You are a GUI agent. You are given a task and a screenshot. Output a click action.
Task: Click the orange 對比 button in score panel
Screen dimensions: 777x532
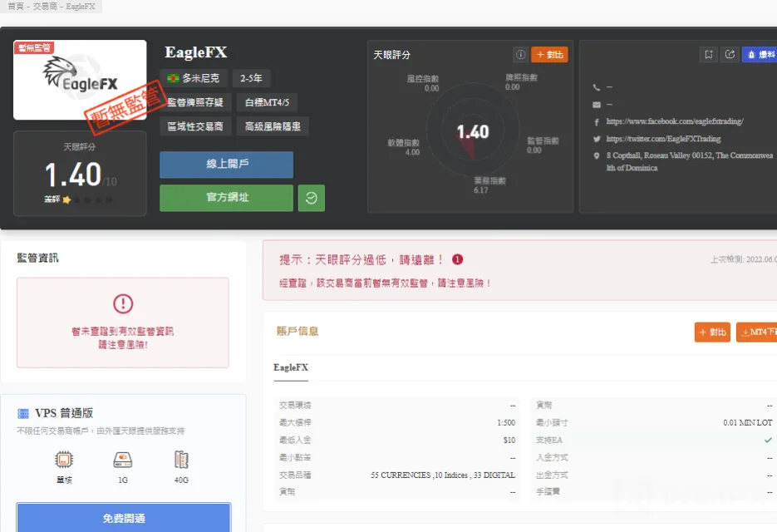pos(549,55)
